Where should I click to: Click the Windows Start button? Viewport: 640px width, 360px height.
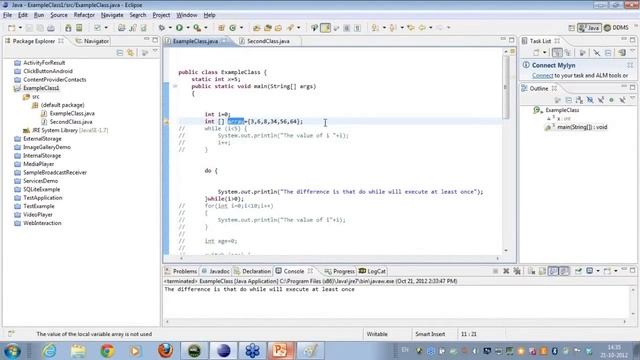tap(12, 351)
